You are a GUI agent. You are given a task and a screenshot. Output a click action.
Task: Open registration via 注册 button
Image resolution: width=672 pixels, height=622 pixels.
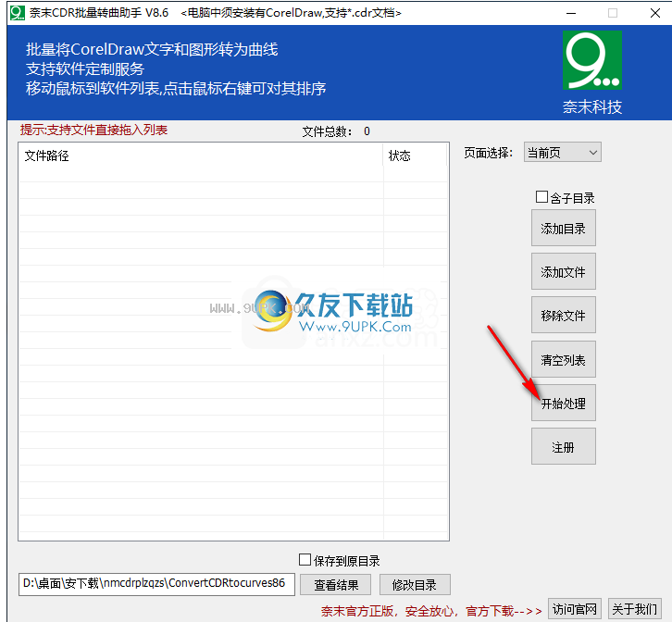pos(563,447)
